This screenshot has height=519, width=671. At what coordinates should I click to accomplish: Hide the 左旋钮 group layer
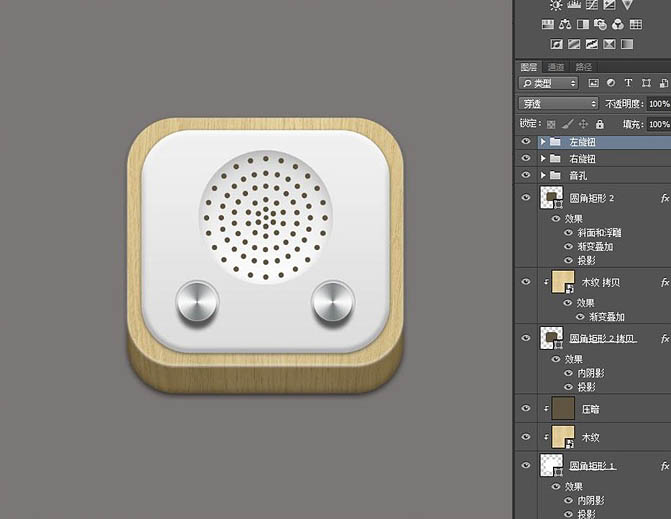click(526, 142)
